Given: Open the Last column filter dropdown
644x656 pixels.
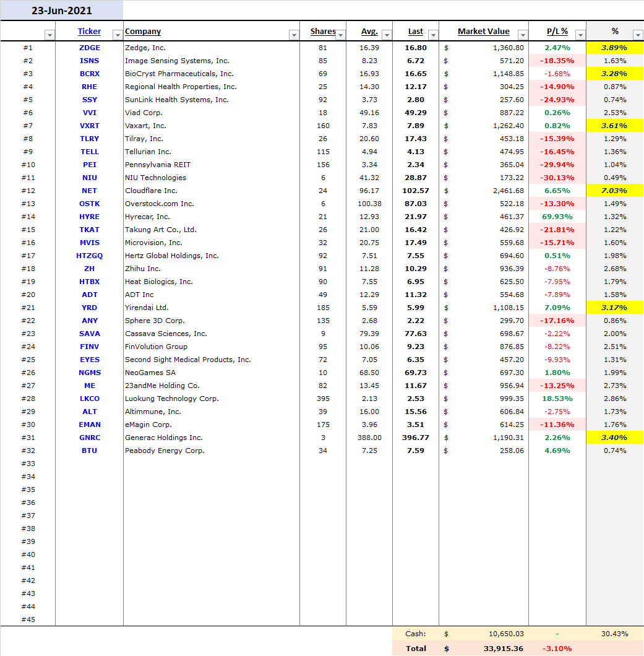Looking at the screenshot, I should click(433, 35).
